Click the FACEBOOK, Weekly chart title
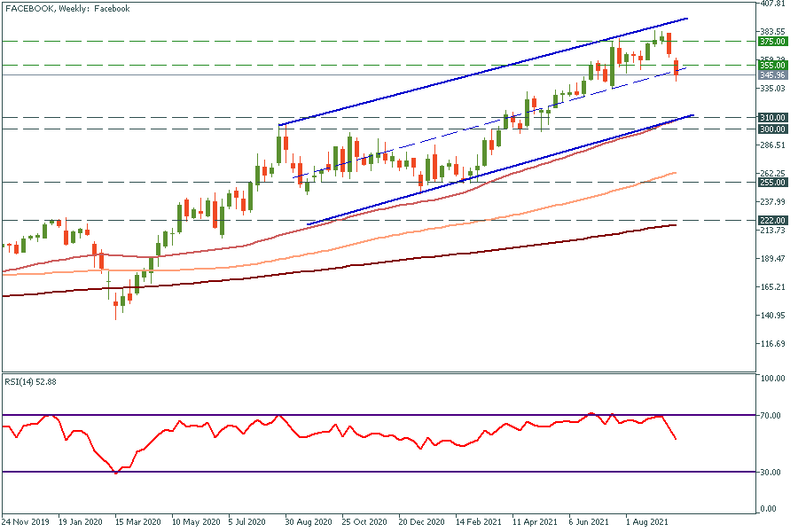The width and height of the screenshot is (798, 532). pyautogui.click(x=67, y=9)
